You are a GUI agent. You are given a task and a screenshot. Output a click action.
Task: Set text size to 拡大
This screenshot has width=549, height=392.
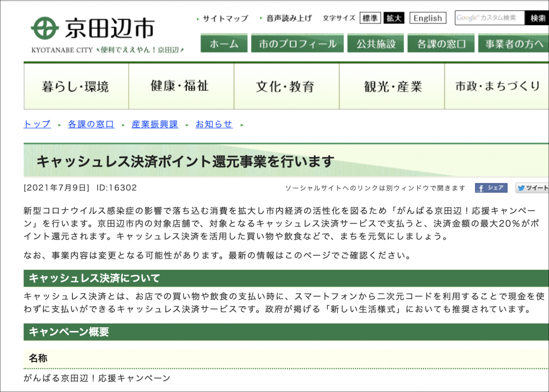pos(394,18)
